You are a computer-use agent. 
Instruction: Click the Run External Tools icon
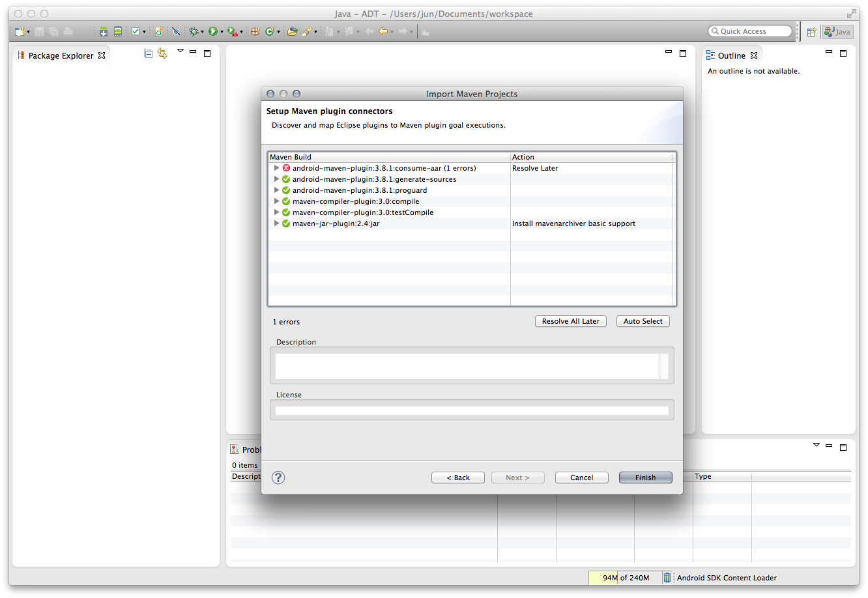tap(232, 31)
